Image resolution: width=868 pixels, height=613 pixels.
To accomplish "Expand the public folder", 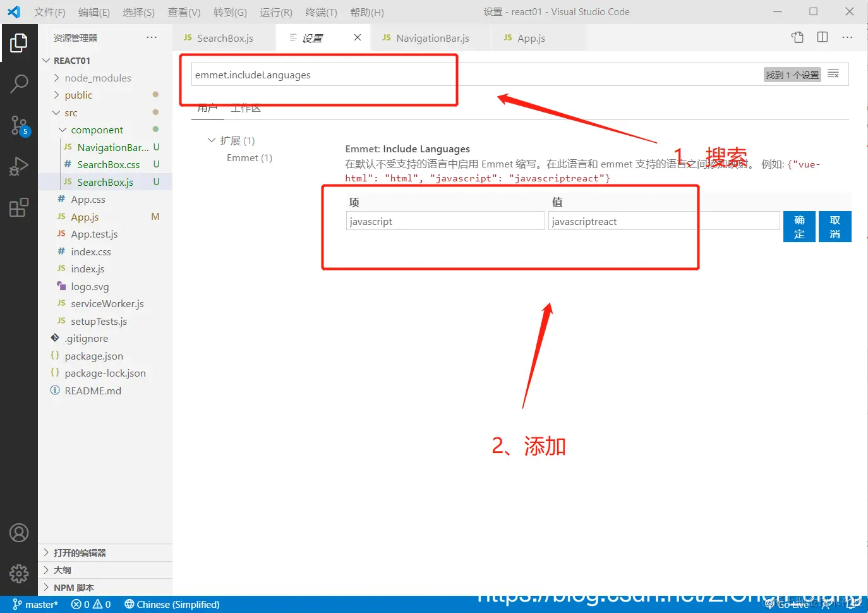I will [x=105, y=95].
